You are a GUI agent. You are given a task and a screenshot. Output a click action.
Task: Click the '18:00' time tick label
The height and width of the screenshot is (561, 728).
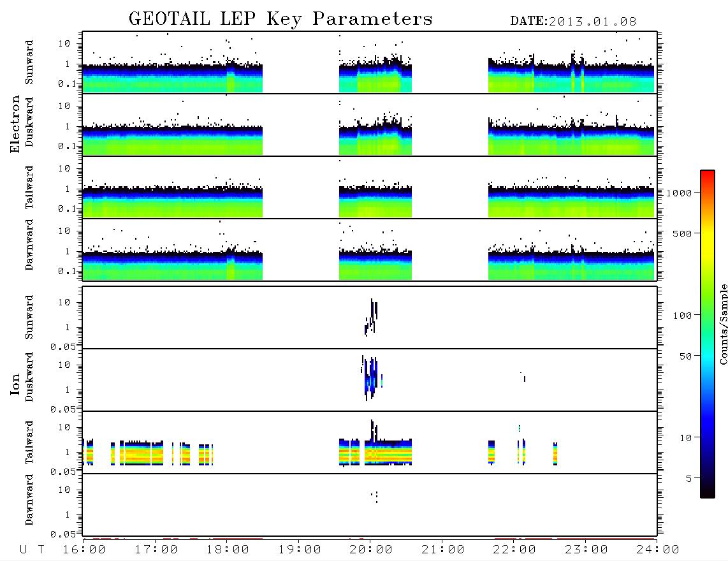coord(228,550)
